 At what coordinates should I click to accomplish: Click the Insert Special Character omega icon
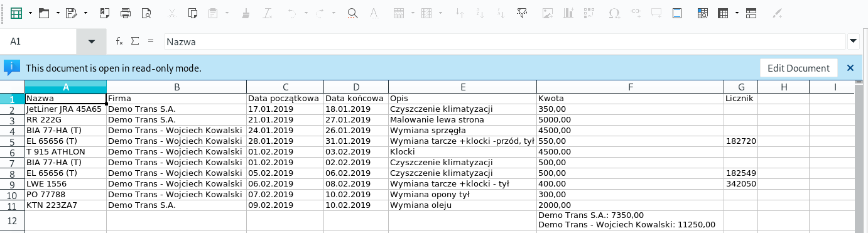[x=615, y=13]
